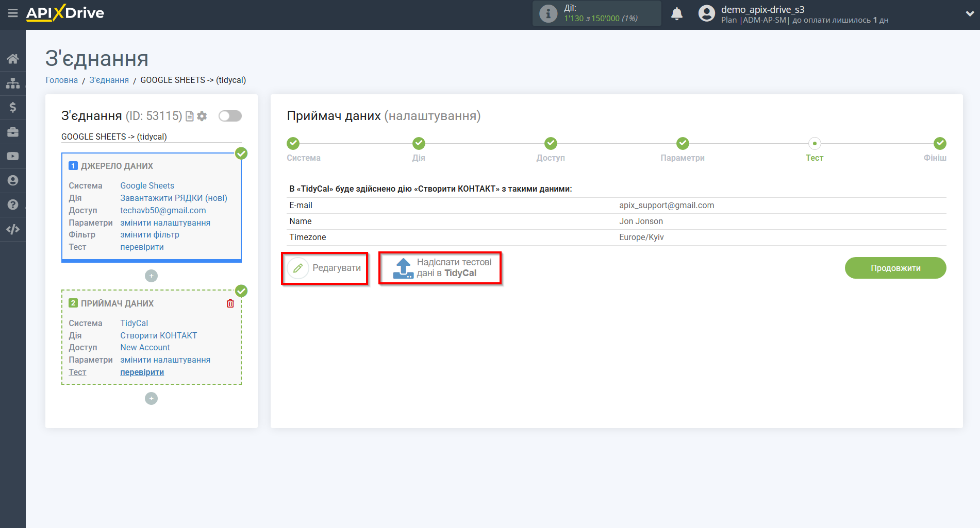Click the Продовжити button
This screenshot has width=980, height=528.
pyautogui.click(x=895, y=268)
